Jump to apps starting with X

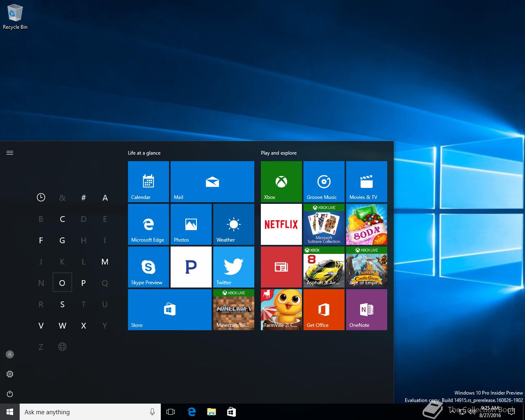pyautogui.click(x=84, y=326)
